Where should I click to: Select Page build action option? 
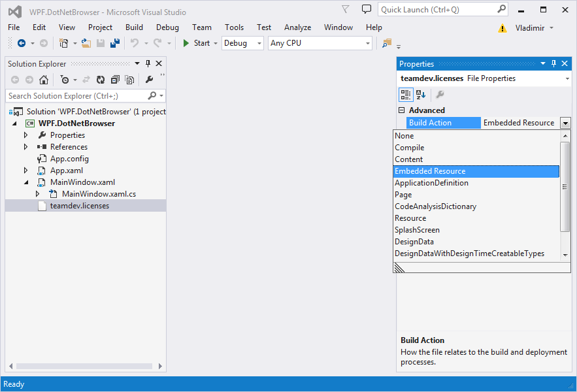point(476,195)
